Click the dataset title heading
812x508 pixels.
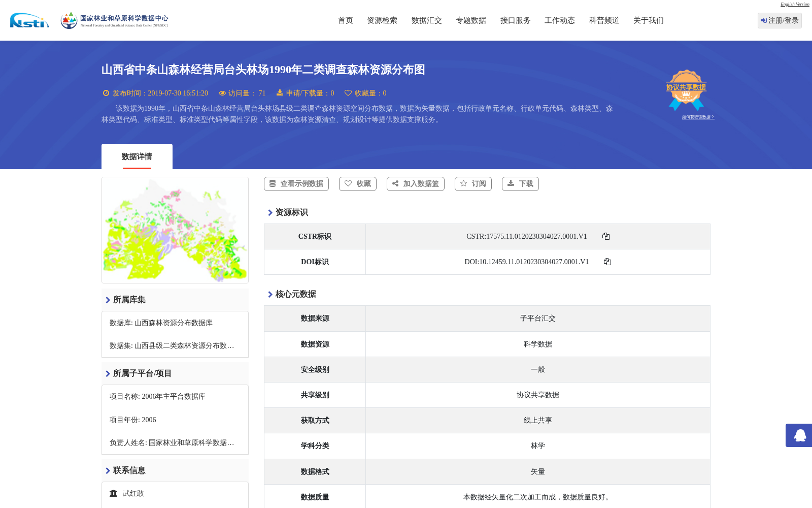[x=263, y=70]
